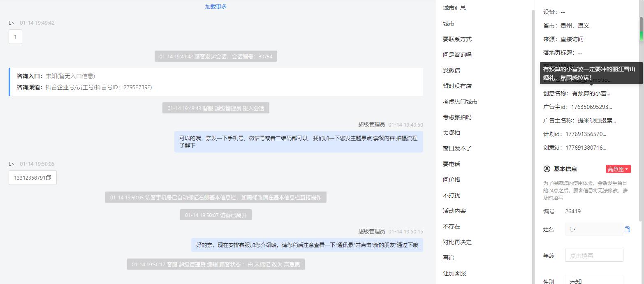Open the 高意愿 status dropdown
The image size is (644, 284).
(x=618, y=169)
